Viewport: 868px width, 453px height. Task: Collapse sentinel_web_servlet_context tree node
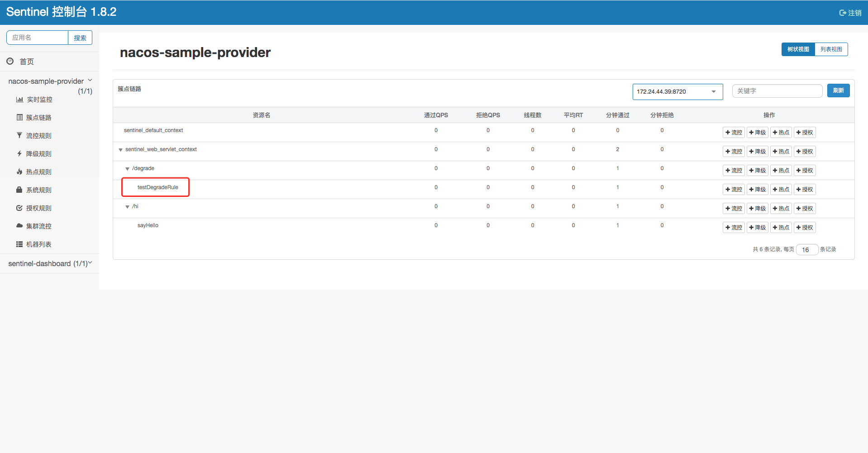[x=120, y=150]
